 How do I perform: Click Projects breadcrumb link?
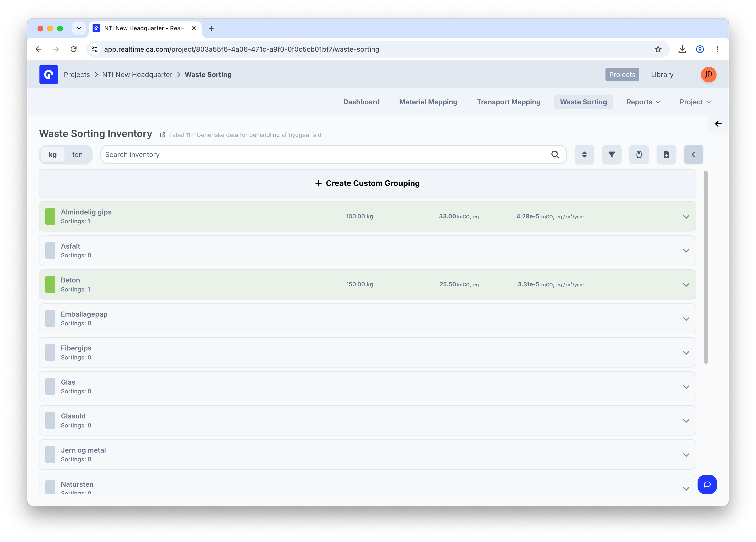[x=77, y=74]
